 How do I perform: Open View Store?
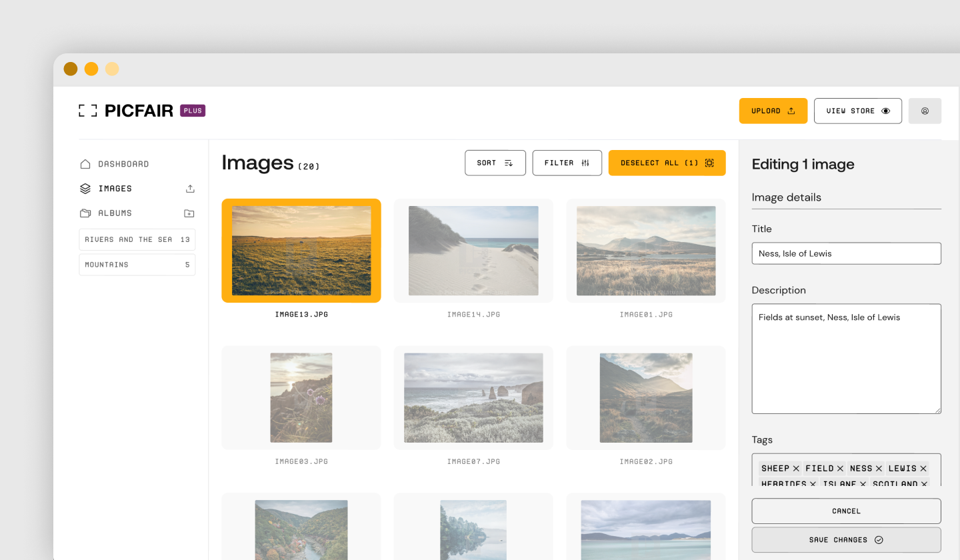(x=858, y=111)
